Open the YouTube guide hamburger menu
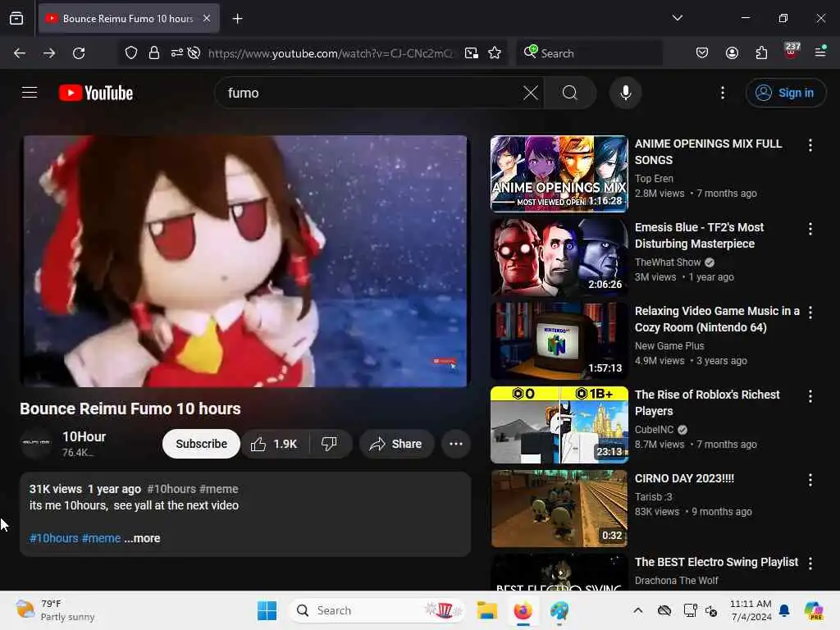The image size is (840, 630). [x=30, y=93]
